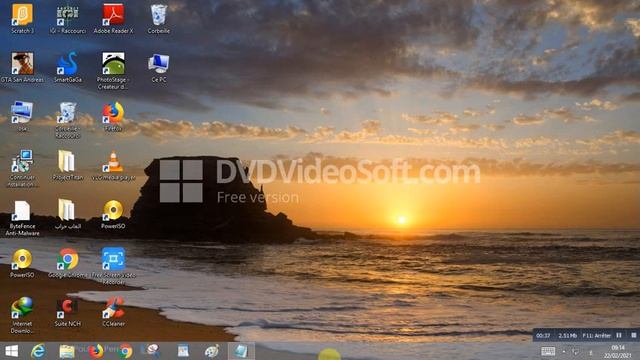Image resolution: width=640 pixels, height=360 pixels.
Task: Select the Google Chrome desktop shortcut
Action: [x=68, y=263]
